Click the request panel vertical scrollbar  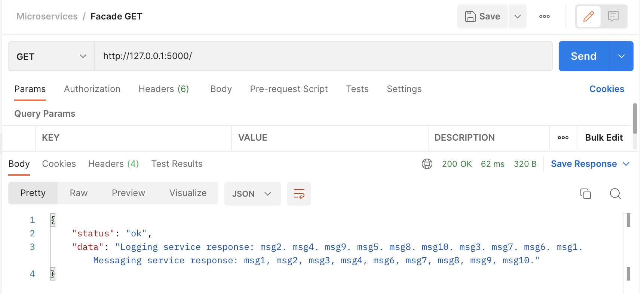[635, 119]
